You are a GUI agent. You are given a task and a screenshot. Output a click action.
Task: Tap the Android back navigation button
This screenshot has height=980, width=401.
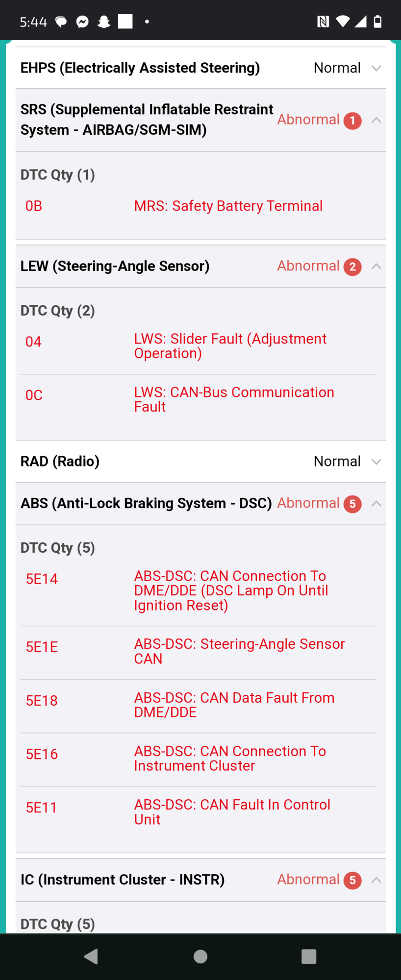tap(91, 956)
